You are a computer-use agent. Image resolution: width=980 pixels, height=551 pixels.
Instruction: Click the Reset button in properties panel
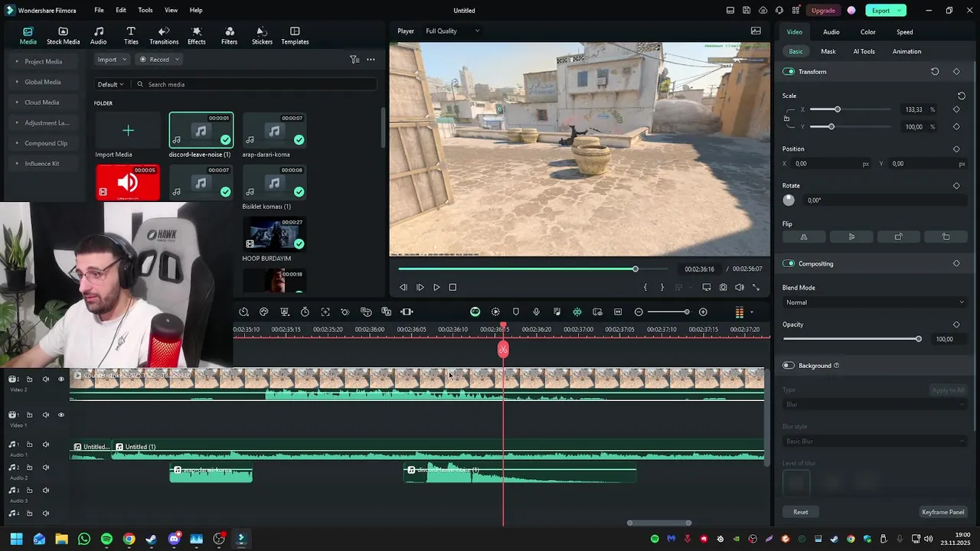click(x=800, y=512)
